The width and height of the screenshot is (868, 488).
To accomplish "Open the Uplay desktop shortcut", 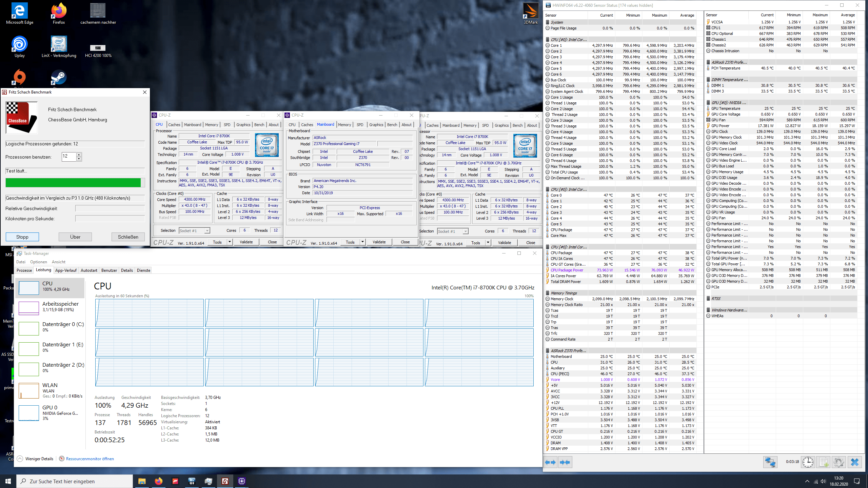I will pyautogui.click(x=20, y=47).
